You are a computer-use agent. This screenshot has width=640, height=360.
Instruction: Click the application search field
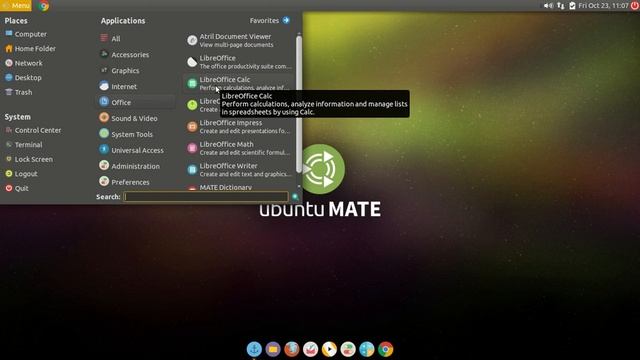[x=206, y=197]
